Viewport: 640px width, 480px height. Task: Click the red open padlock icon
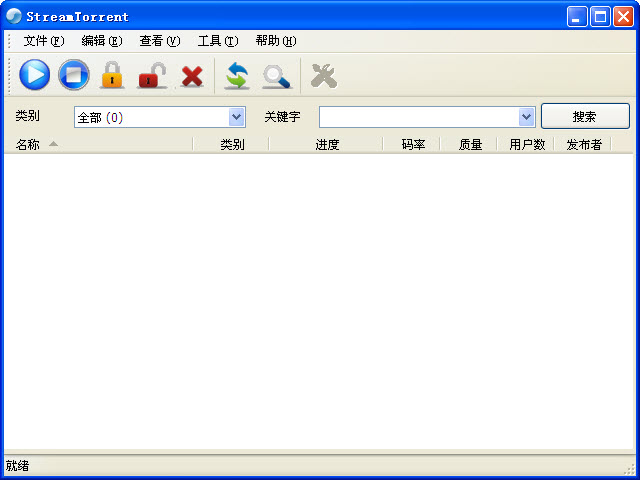(x=152, y=76)
